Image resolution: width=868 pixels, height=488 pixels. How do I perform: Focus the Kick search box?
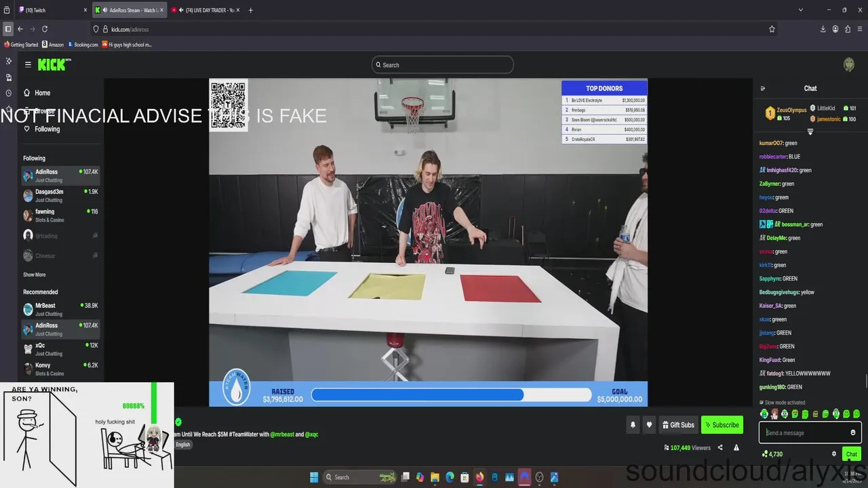442,65
